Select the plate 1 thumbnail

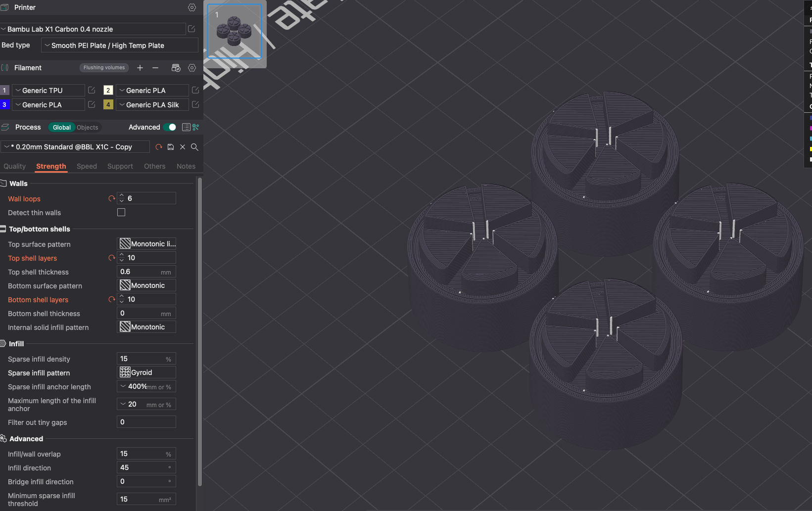point(235,32)
